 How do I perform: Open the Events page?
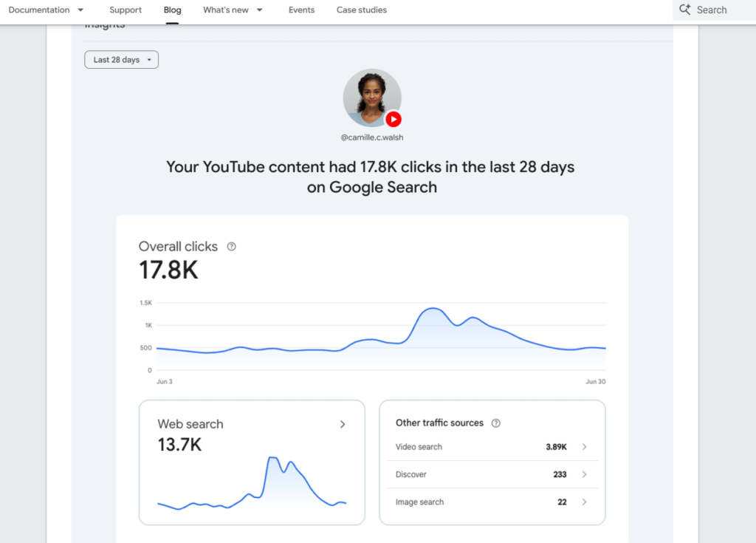pyautogui.click(x=301, y=10)
